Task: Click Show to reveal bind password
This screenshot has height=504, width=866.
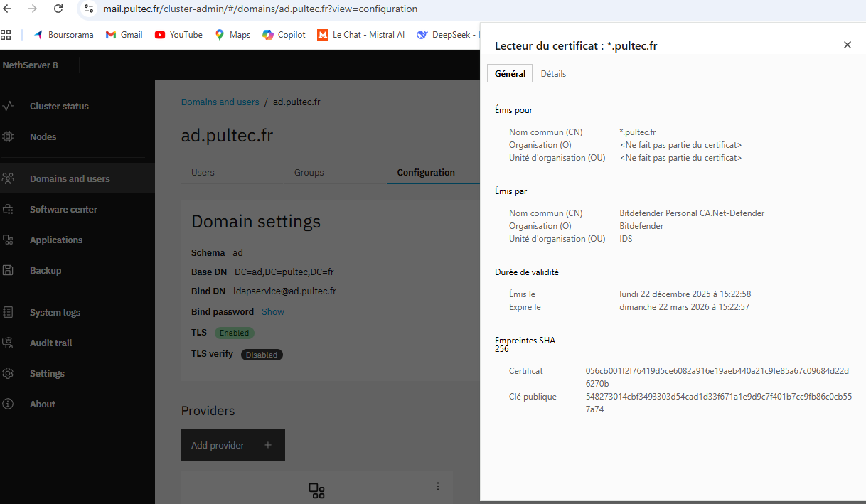Action: coord(273,312)
